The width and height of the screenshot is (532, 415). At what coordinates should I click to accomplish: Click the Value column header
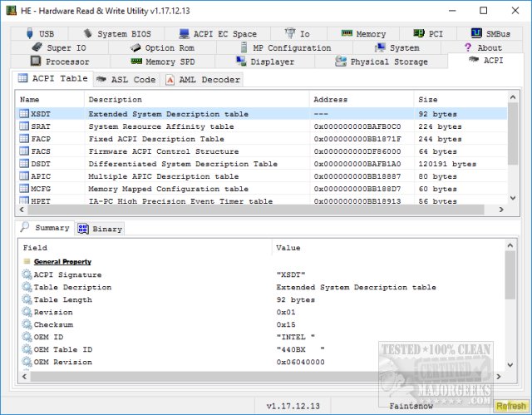click(x=388, y=248)
